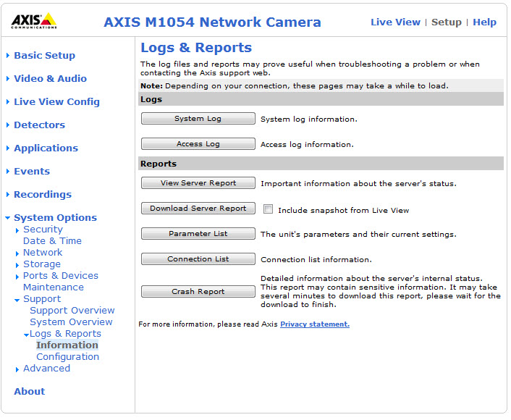511x420 pixels.
Task: Click the AXIS Communications logo
Action: tap(34, 21)
